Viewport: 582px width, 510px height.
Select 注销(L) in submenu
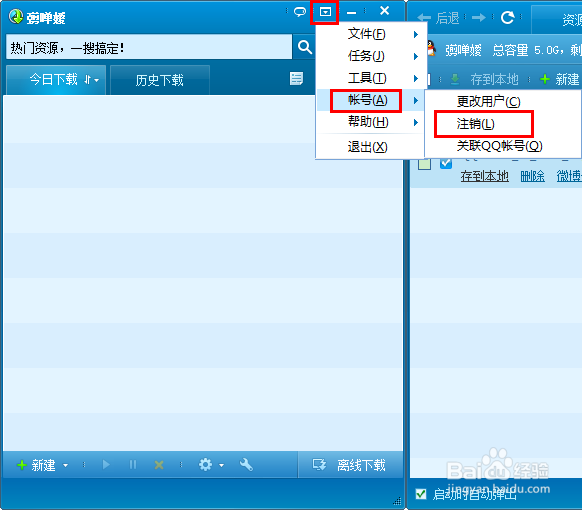point(475,124)
